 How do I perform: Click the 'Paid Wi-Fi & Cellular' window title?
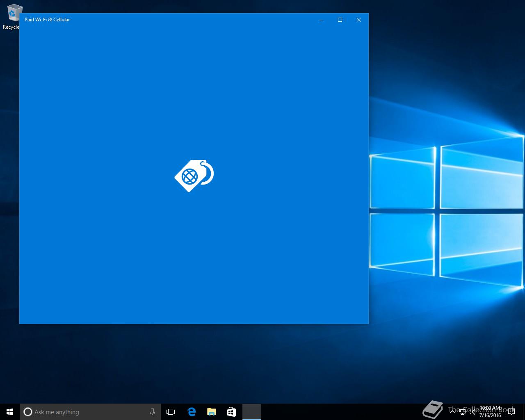pyautogui.click(x=47, y=20)
